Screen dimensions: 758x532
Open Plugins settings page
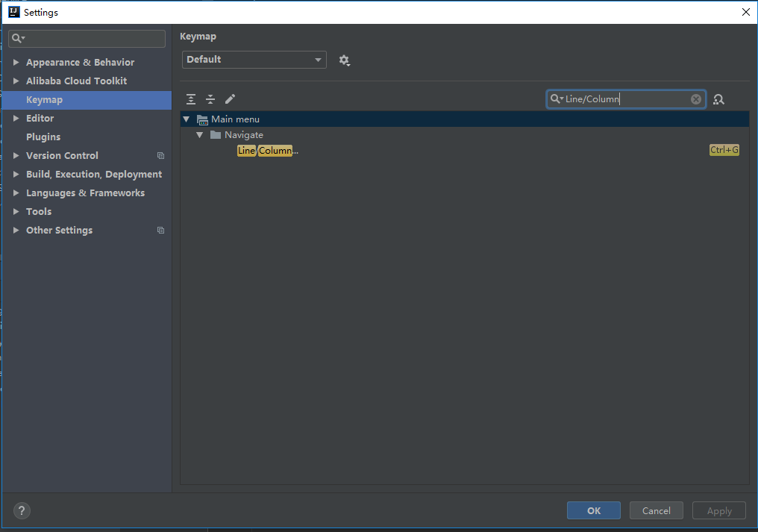click(x=43, y=137)
